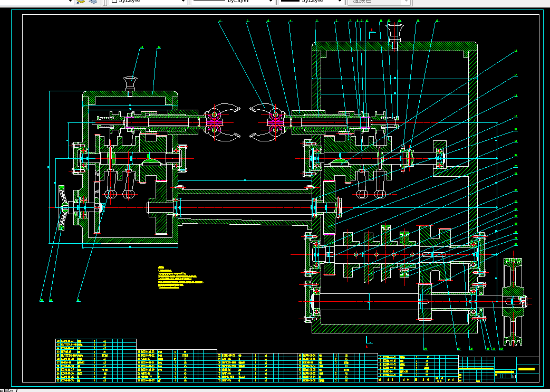
Task: Click the blue layer states manager icon
Action: [93, 2]
